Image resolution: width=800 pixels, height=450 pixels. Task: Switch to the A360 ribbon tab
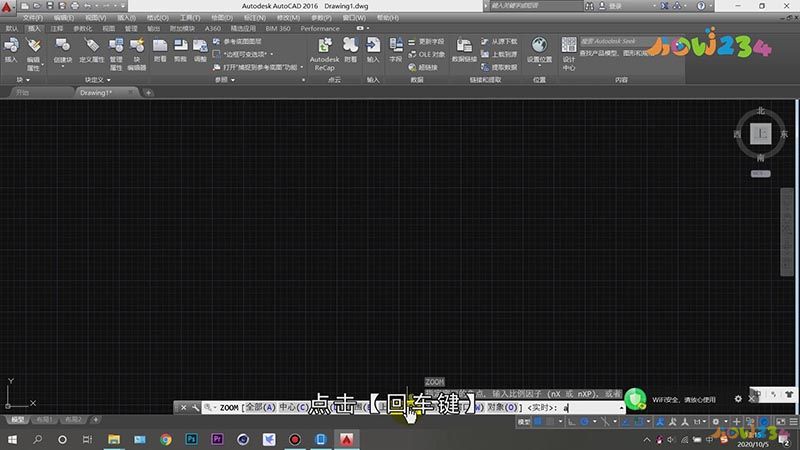(213, 29)
